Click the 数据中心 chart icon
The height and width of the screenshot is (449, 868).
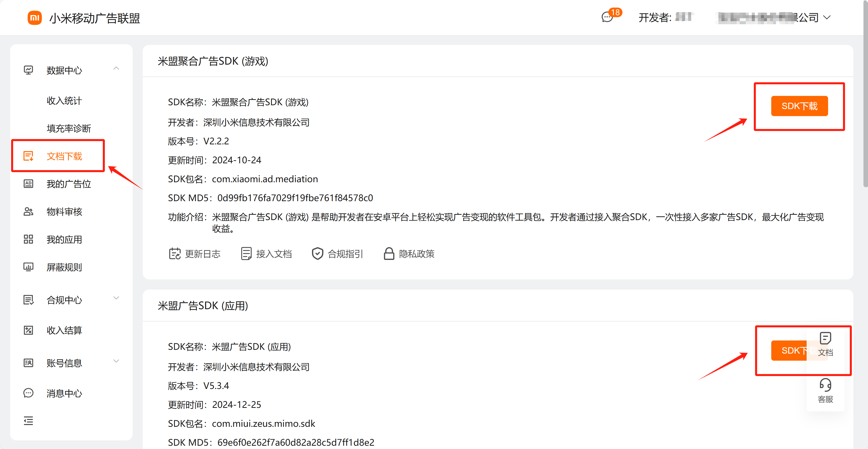pyautogui.click(x=28, y=70)
